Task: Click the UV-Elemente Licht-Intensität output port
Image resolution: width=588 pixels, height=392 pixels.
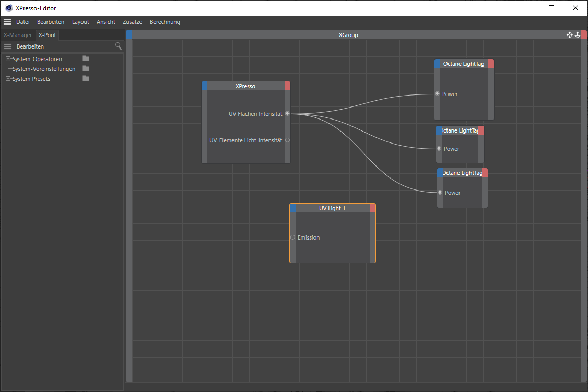Action: click(287, 140)
